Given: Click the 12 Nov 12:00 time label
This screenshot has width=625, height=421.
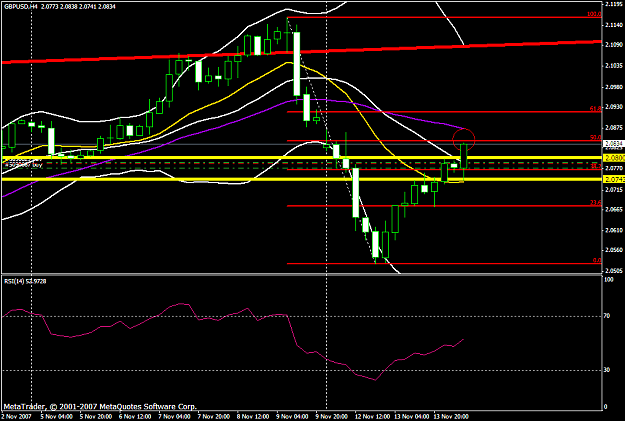Looking at the screenshot, I should [x=373, y=417].
